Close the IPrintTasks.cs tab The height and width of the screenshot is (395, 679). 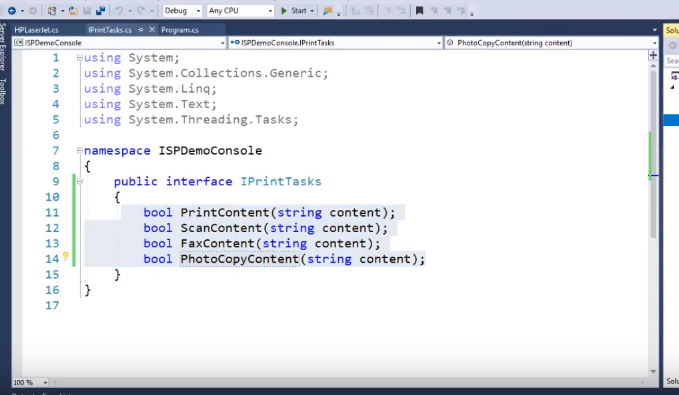click(152, 29)
